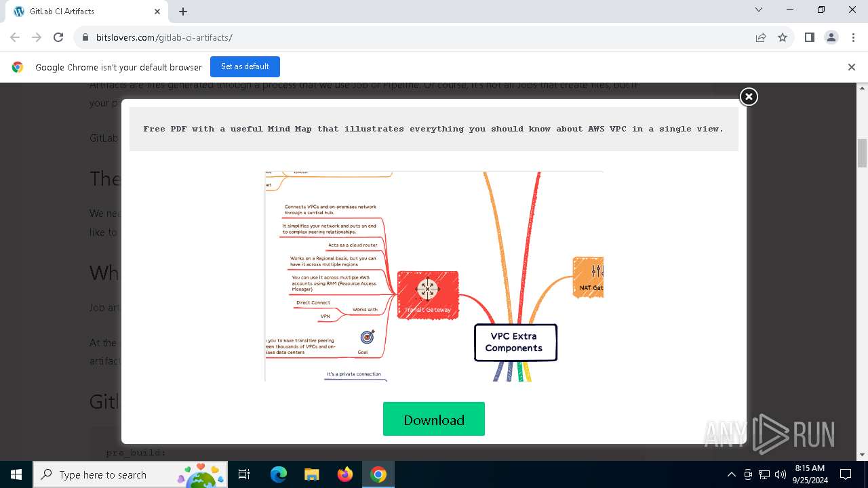Open the Windows Start menu
This screenshot has width=868, height=488.
(16, 474)
